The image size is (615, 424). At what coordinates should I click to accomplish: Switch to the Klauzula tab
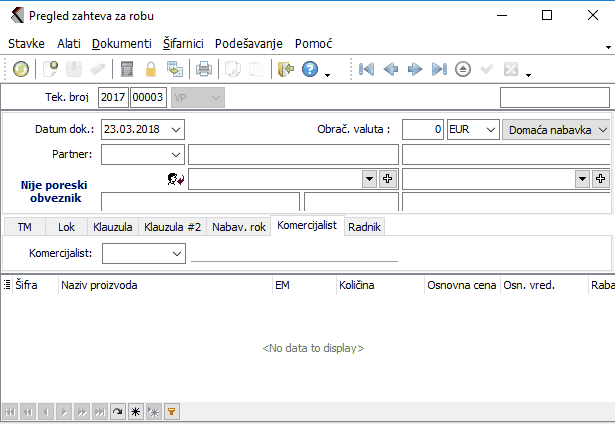point(112,227)
